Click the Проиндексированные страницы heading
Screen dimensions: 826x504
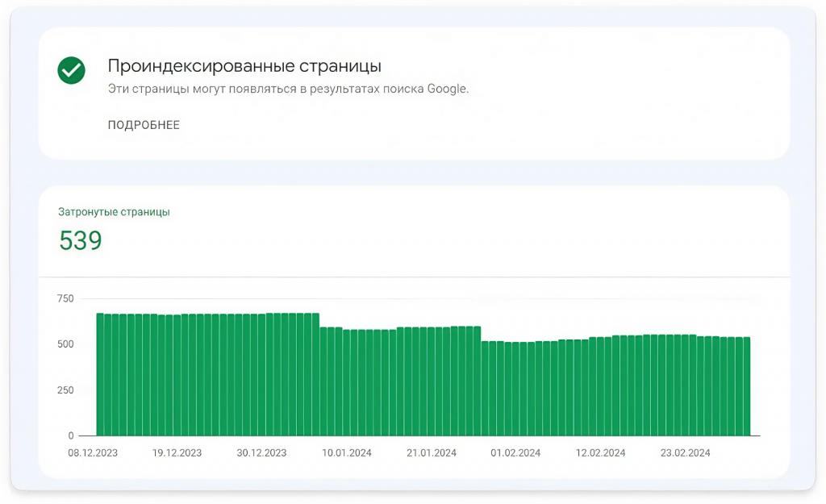244,66
